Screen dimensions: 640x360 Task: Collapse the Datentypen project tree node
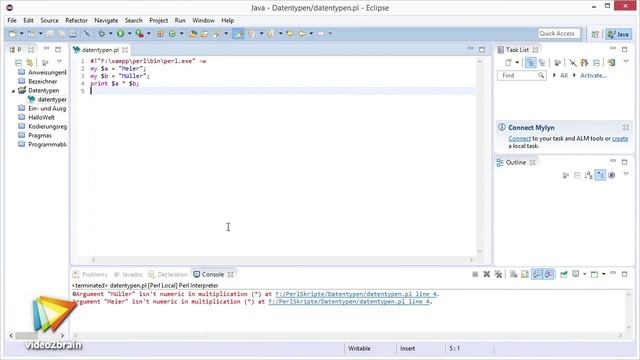[13, 91]
